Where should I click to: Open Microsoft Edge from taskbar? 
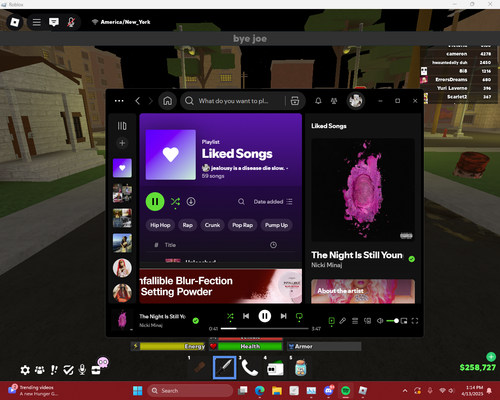[260, 390]
